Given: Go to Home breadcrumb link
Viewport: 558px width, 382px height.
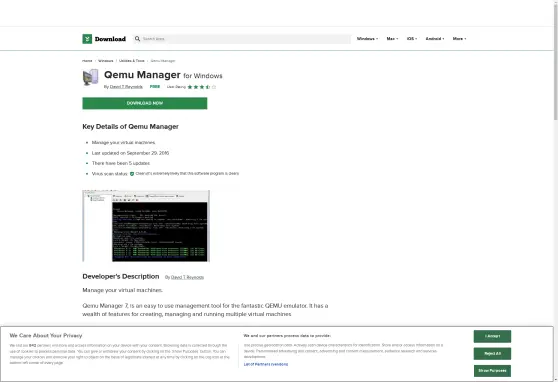Looking at the screenshot, I should (87, 61).
